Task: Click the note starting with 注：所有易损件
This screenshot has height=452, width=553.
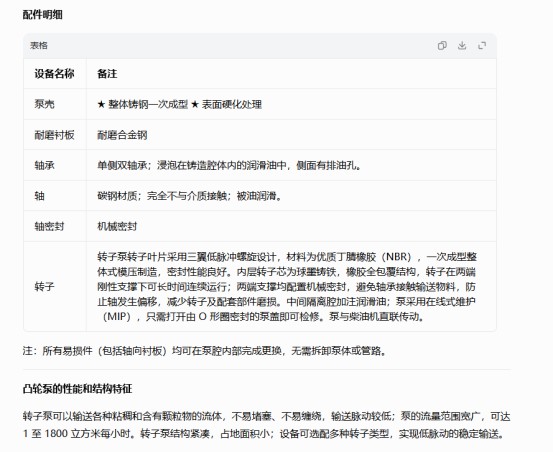Action: click(205, 351)
